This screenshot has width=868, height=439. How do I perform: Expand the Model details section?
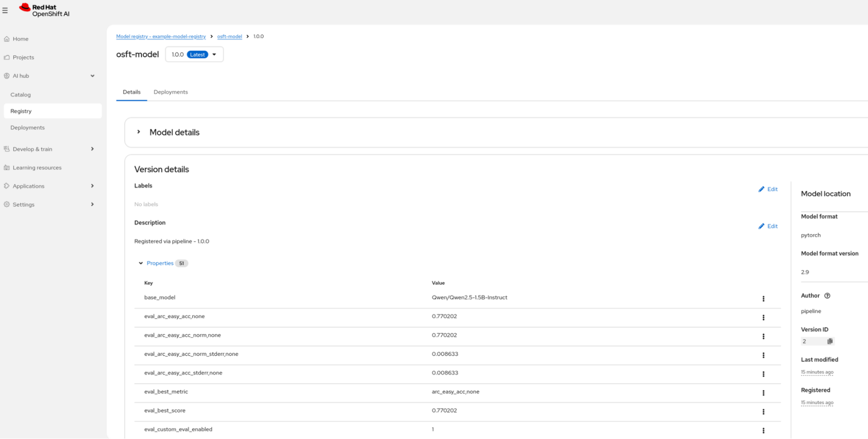pos(139,132)
